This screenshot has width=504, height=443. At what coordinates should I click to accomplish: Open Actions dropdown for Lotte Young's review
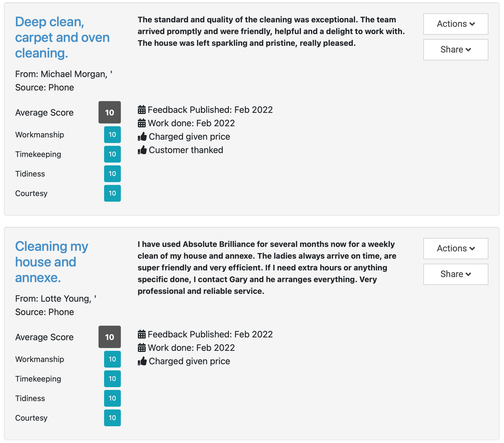point(455,249)
